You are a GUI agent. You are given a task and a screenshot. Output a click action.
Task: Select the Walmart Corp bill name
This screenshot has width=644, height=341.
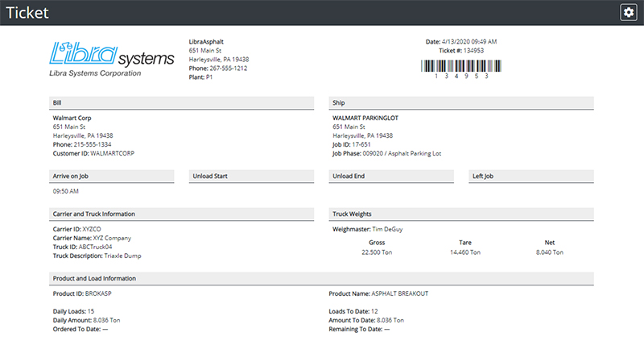[72, 118]
